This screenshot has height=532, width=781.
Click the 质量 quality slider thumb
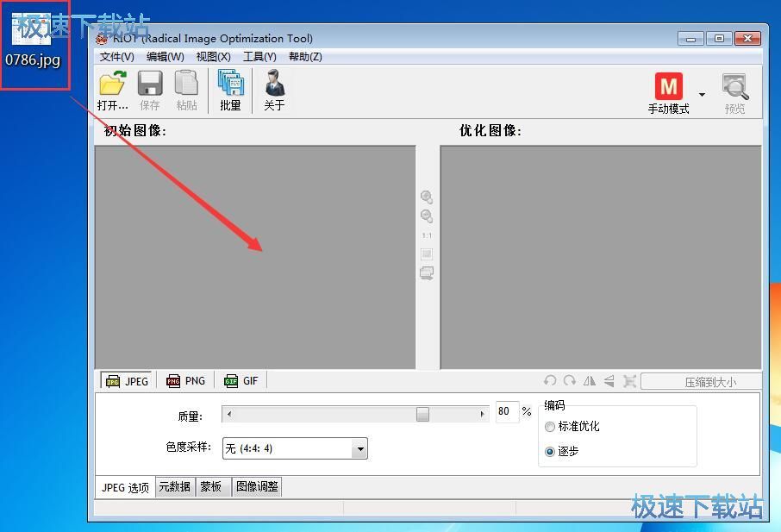point(422,415)
